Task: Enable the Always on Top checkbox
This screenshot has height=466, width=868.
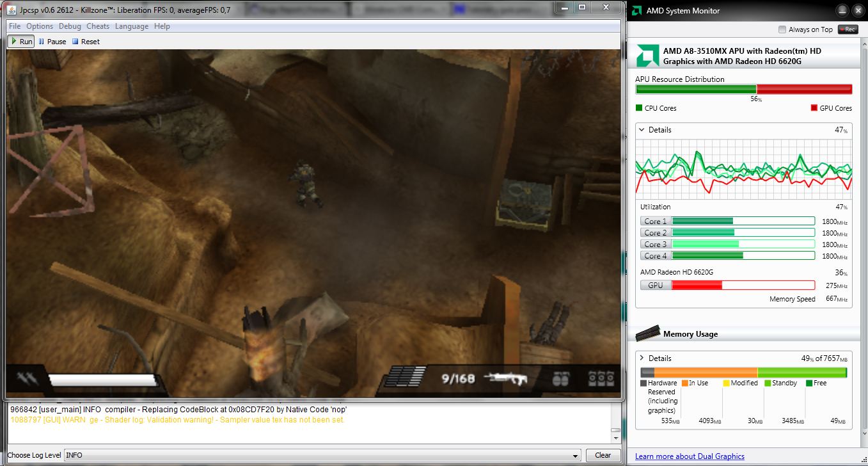Action: (x=782, y=29)
